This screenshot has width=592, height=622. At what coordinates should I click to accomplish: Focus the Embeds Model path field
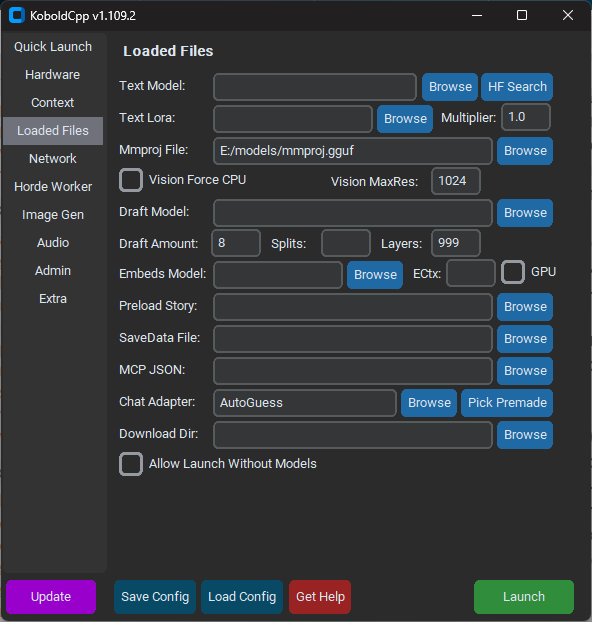click(x=278, y=275)
